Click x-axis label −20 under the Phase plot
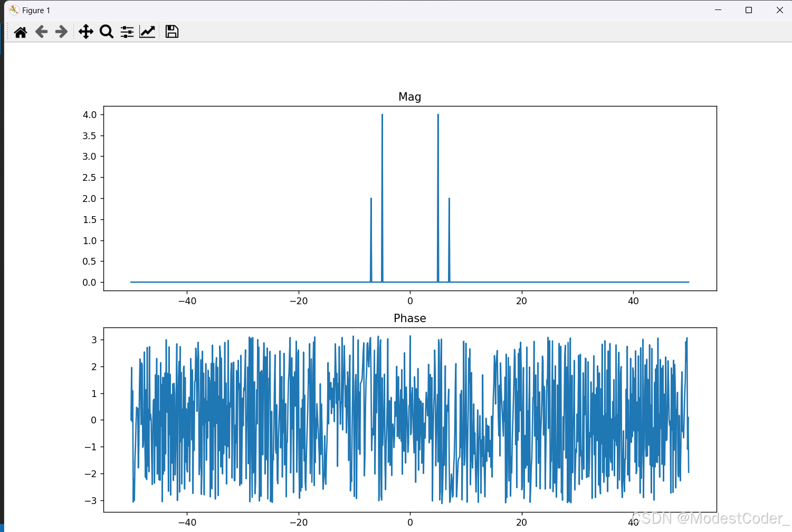 [299, 523]
